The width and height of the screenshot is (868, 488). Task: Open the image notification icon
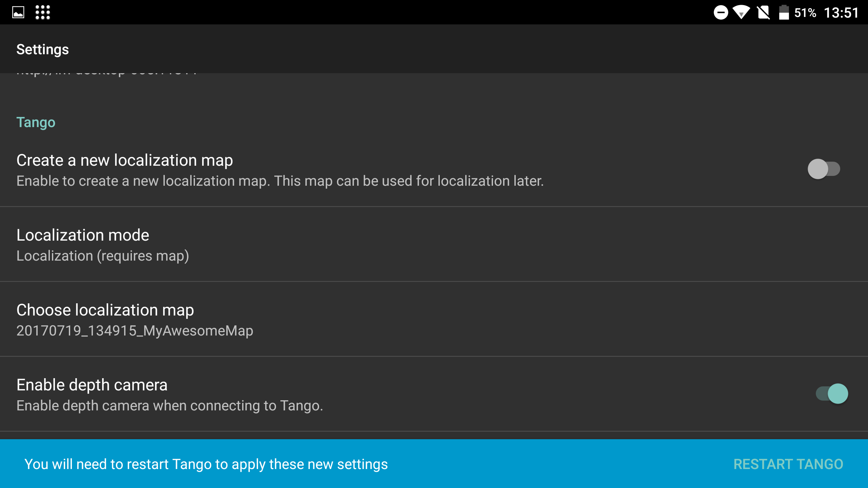coord(18,13)
